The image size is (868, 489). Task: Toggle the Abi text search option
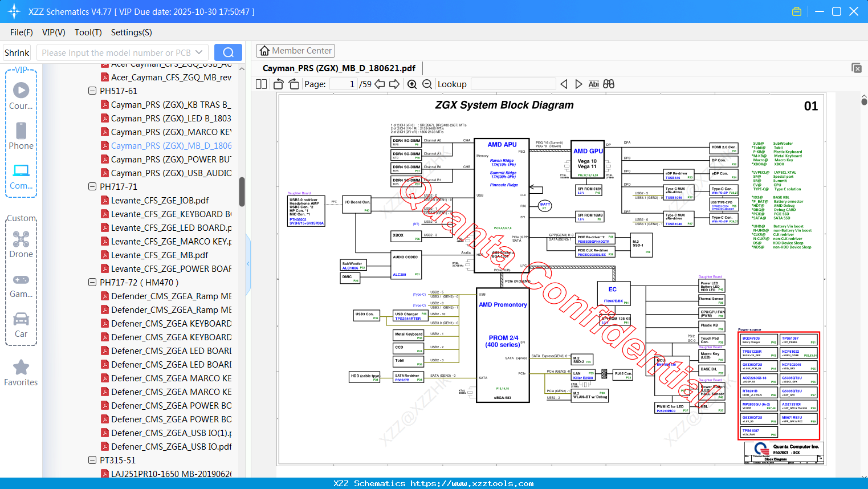[x=593, y=84]
